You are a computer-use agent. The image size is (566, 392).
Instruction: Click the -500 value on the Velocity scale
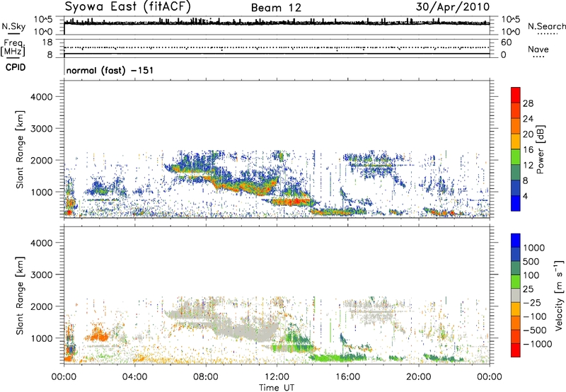click(x=535, y=330)
